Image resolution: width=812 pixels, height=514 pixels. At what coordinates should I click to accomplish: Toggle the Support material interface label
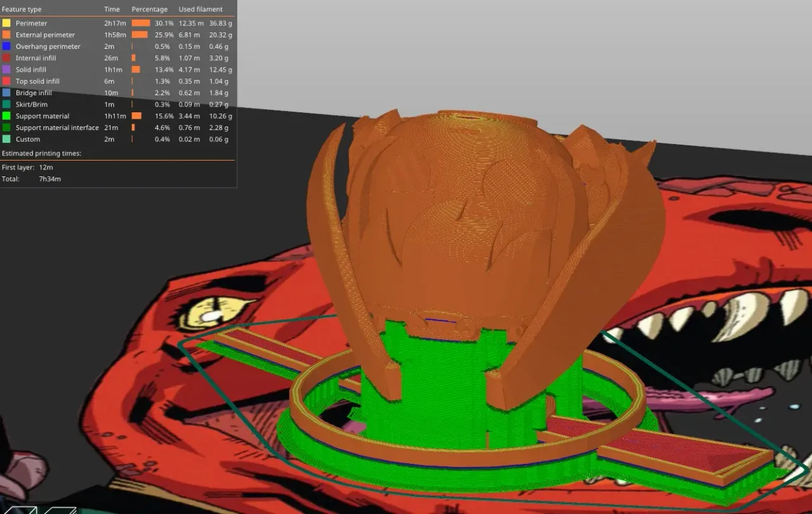pos(57,128)
